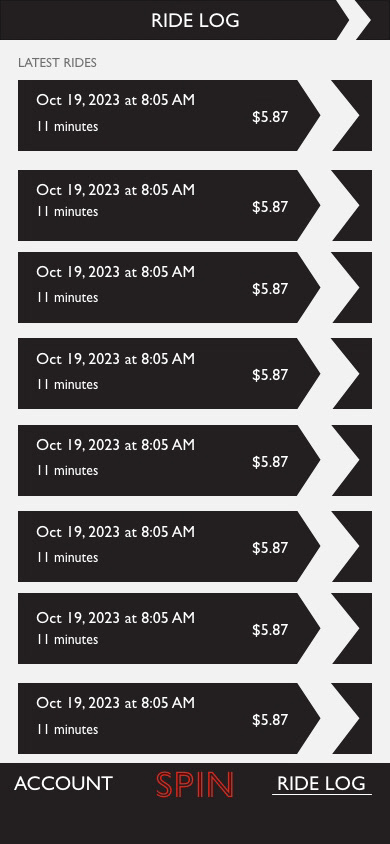The image size is (390, 844).
Task: Open the first Oct 19, 2023 ride card
Action: (169, 115)
